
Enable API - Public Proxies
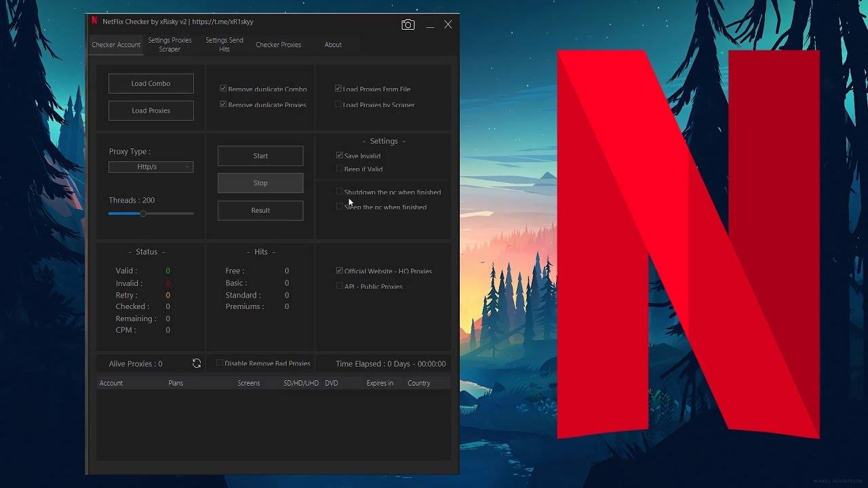[339, 285]
